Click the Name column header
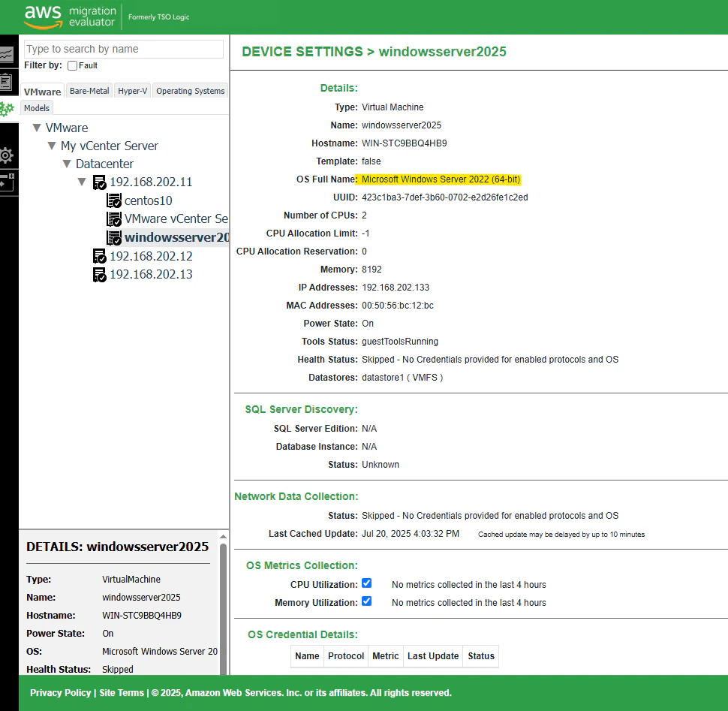The height and width of the screenshot is (711, 728). (x=307, y=656)
